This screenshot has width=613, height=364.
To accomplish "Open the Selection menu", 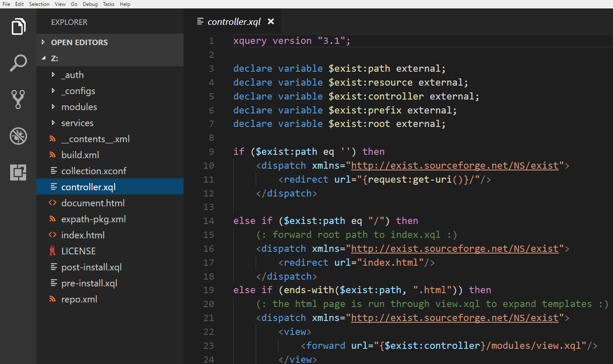I will (x=39, y=4).
